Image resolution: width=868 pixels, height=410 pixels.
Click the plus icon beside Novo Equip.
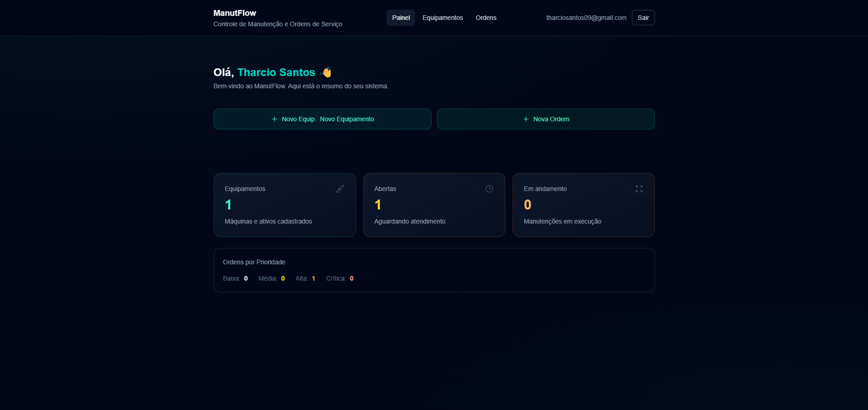274,119
